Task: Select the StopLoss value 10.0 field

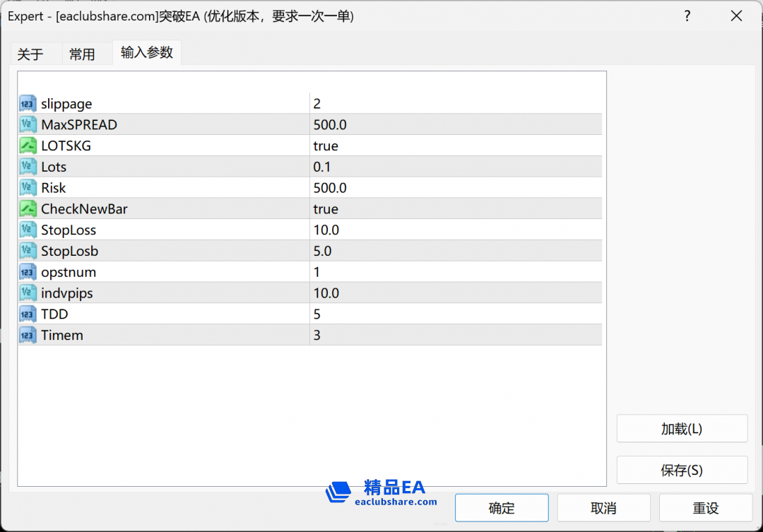Action: click(x=456, y=230)
